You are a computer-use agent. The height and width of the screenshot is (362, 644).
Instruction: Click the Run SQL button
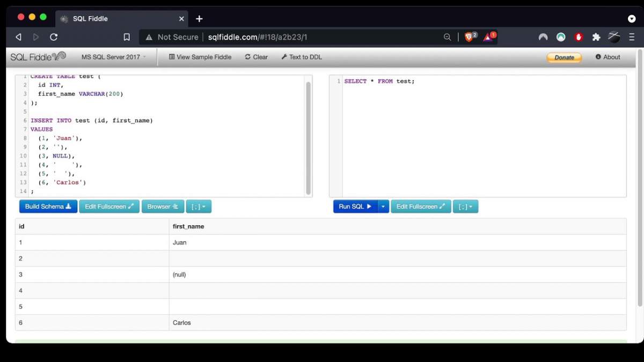(x=355, y=206)
